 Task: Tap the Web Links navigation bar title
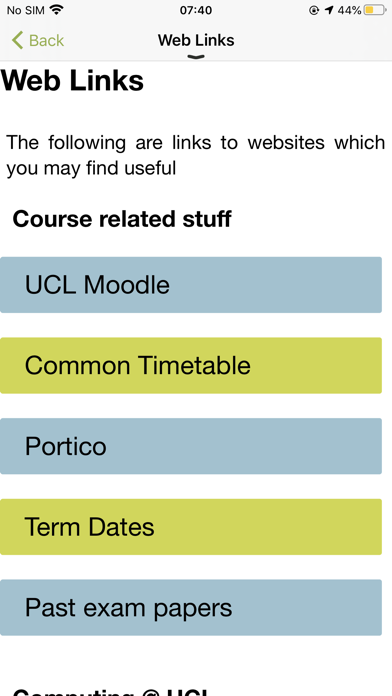tap(196, 40)
